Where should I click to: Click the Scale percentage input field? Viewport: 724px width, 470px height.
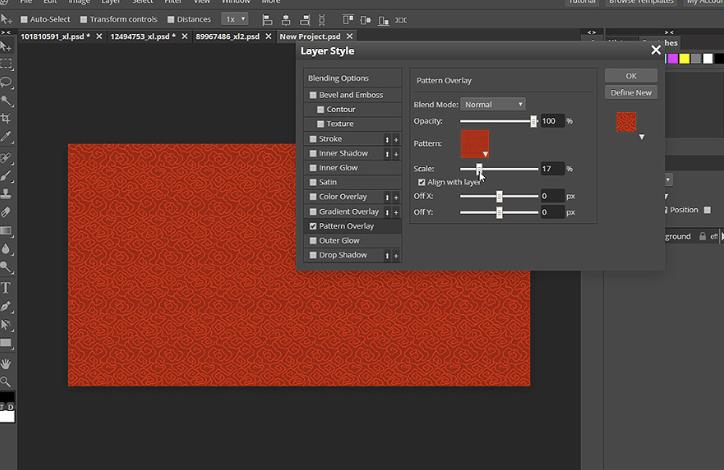[552, 169]
